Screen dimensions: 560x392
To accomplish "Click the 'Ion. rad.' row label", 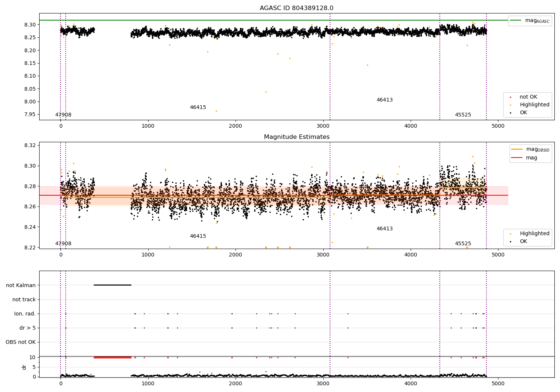I will click(x=25, y=314).
